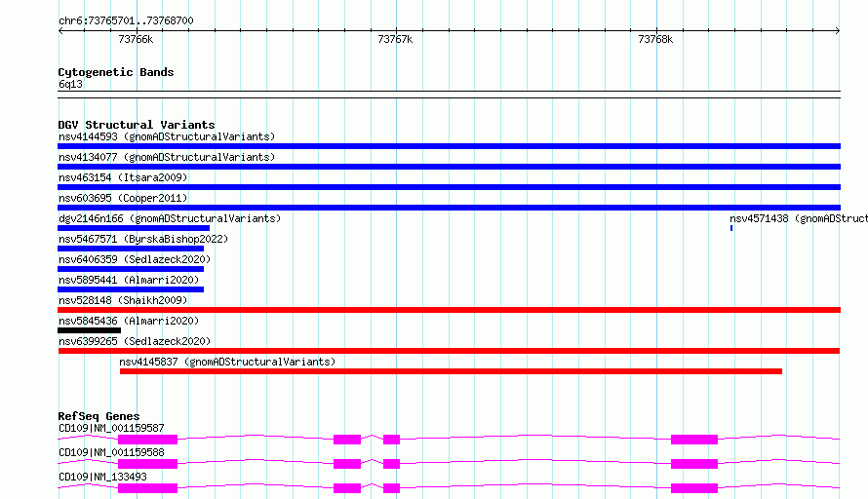Click the chr6:73765701..73768700 coordinate text

pos(126,20)
